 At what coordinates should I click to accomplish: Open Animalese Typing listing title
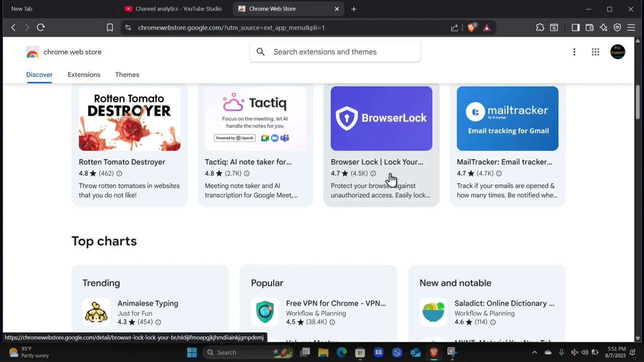[x=148, y=304]
